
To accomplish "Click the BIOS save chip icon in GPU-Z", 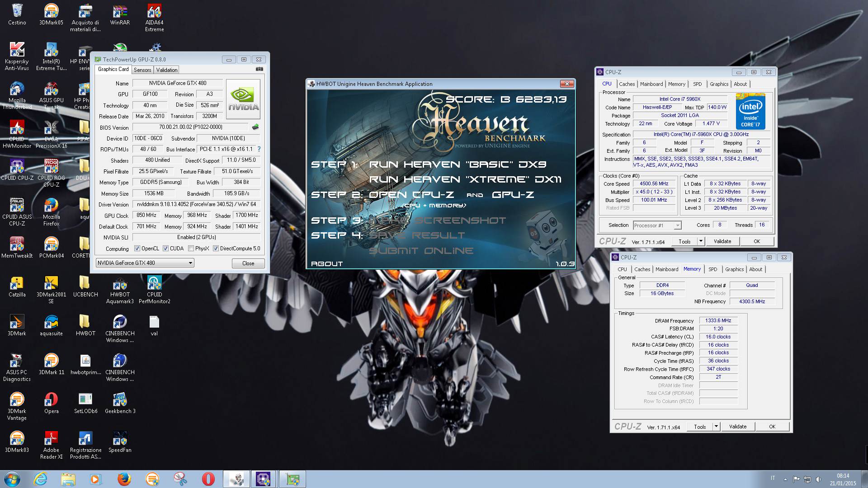I will tap(255, 127).
